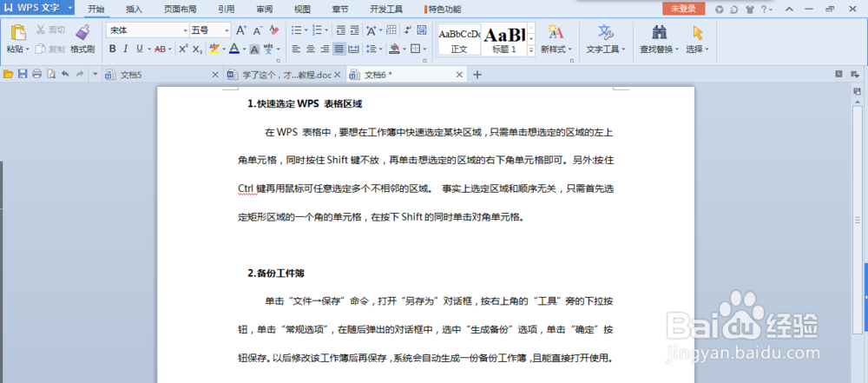The width and height of the screenshot is (868, 383).
Task: Apply distributed alignment
Action: coord(353,49)
